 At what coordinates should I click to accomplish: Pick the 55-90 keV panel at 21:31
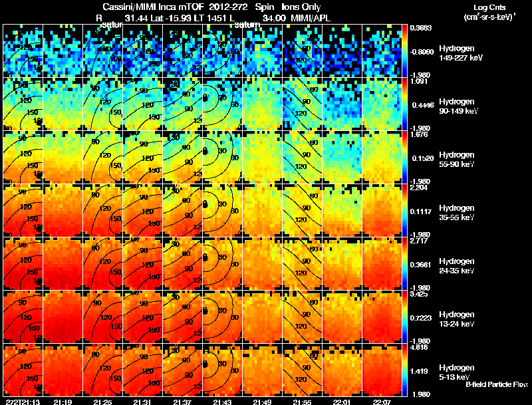click(x=143, y=158)
